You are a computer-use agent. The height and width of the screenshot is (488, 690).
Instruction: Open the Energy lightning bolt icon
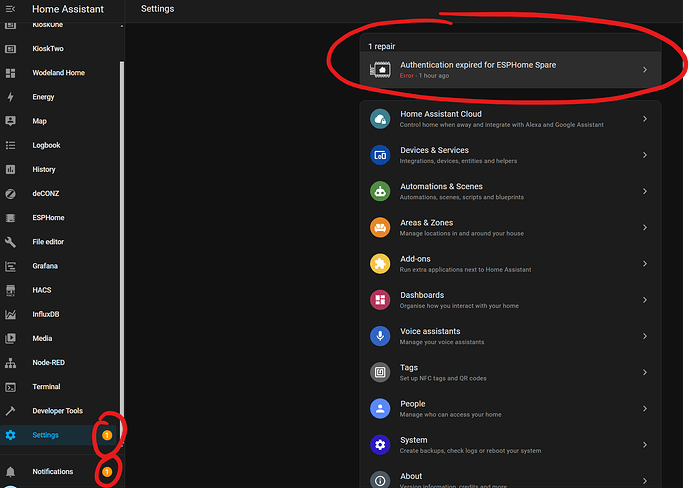tap(10, 97)
